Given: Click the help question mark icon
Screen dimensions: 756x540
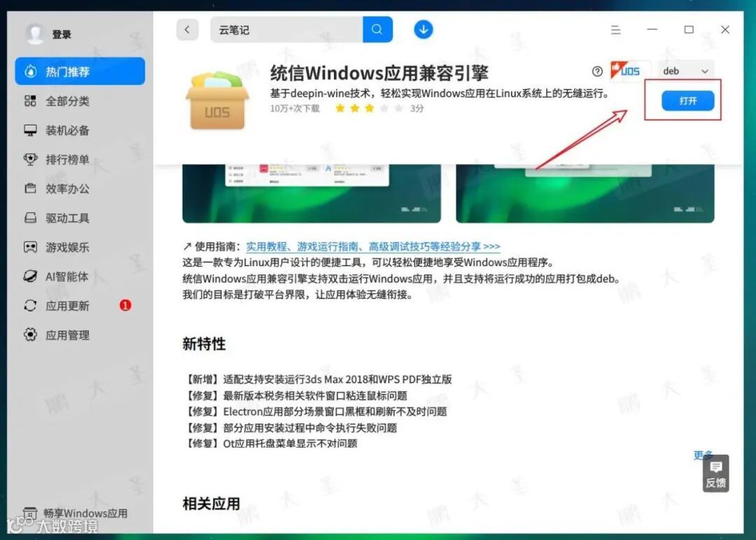Looking at the screenshot, I should (597, 71).
